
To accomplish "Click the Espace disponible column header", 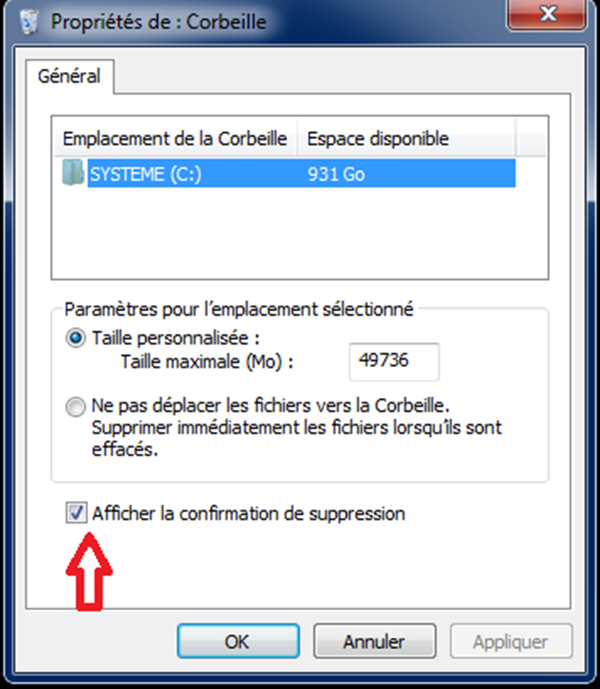I will (378, 138).
